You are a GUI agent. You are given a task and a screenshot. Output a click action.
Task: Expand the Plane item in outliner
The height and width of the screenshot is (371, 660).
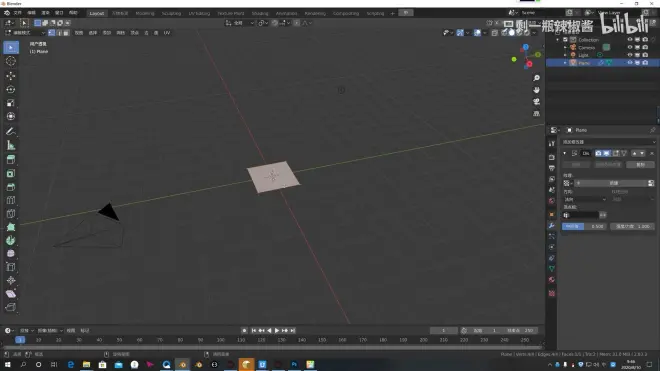coord(565,63)
